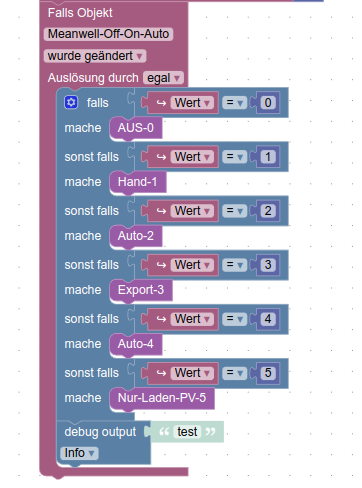
Task: Select the debug output block label
Action: (x=100, y=432)
